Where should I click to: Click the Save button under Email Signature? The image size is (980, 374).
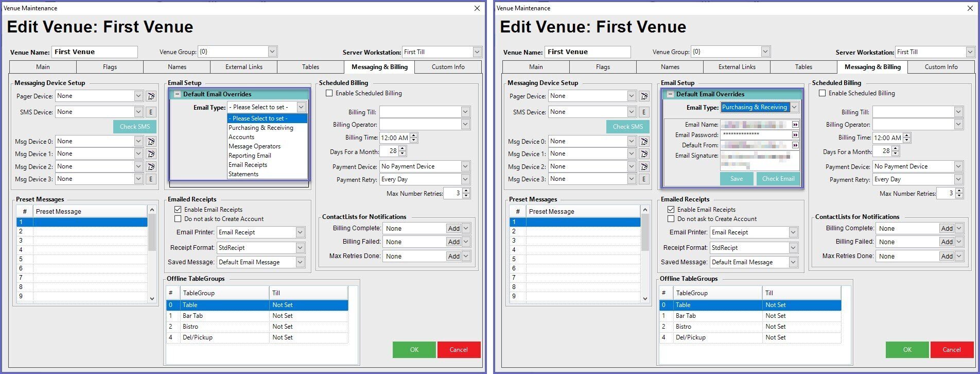click(x=736, y=179)
